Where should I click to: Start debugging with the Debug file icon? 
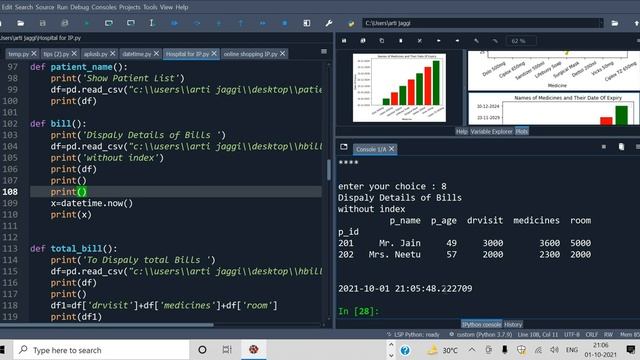(x=174, y=23)
